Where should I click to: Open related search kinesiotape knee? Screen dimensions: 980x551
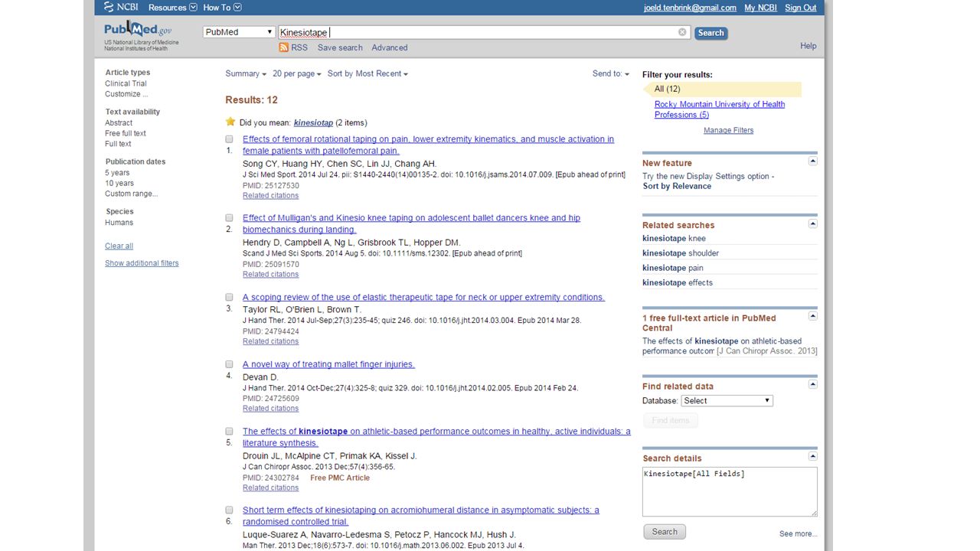tap(674, 238)
